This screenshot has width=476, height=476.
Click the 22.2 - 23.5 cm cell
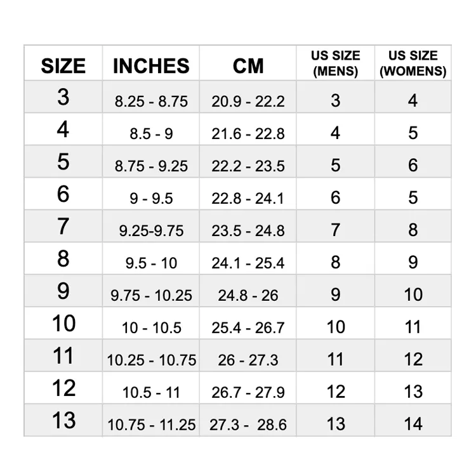point(248,161)
